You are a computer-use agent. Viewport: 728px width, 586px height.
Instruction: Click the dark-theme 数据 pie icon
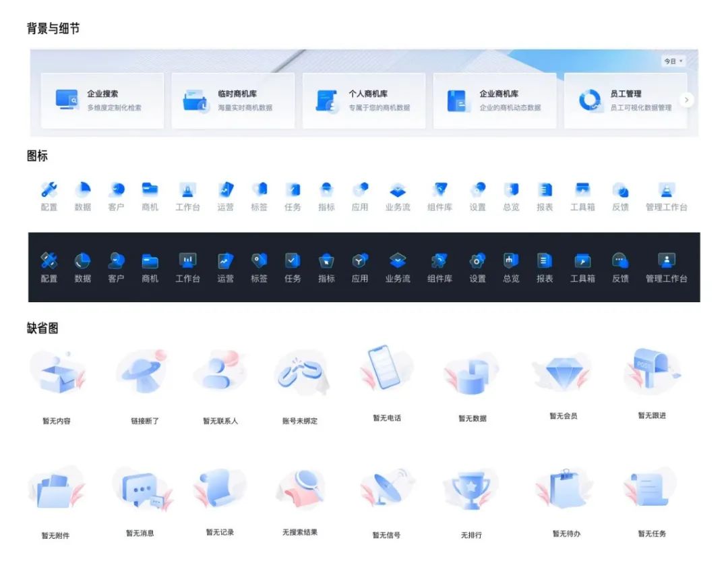83,260
